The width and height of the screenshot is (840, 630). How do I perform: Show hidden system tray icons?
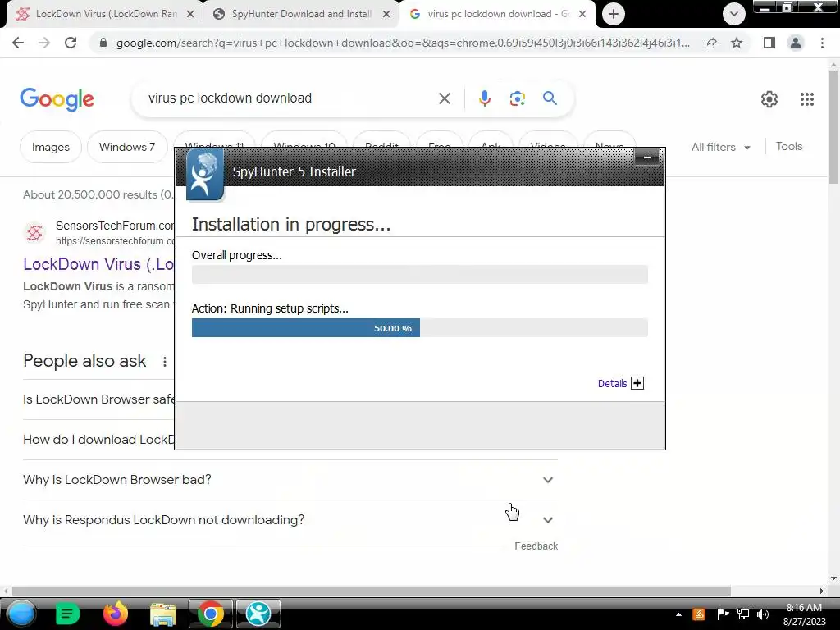(x=678, y=614)
